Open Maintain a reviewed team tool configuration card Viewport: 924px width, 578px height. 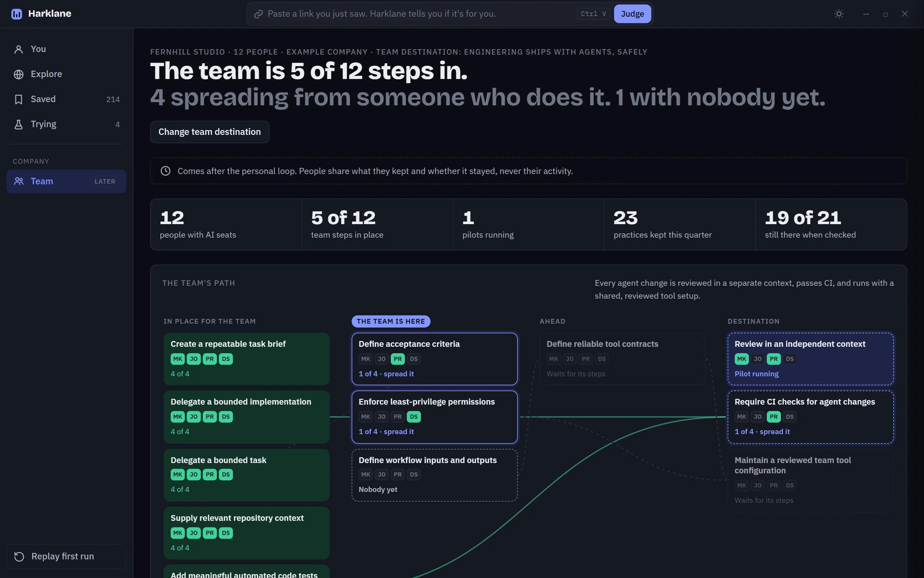811,480
